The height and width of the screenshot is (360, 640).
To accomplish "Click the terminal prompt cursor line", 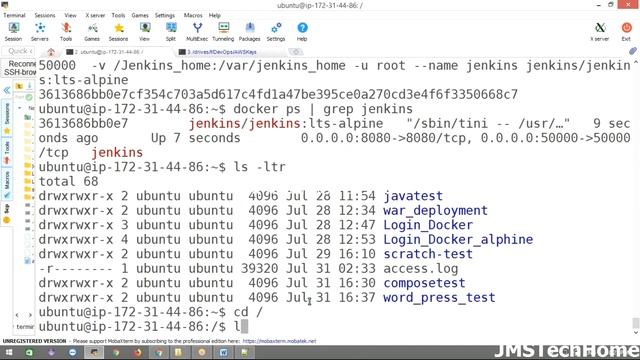I will click(143, 327).
